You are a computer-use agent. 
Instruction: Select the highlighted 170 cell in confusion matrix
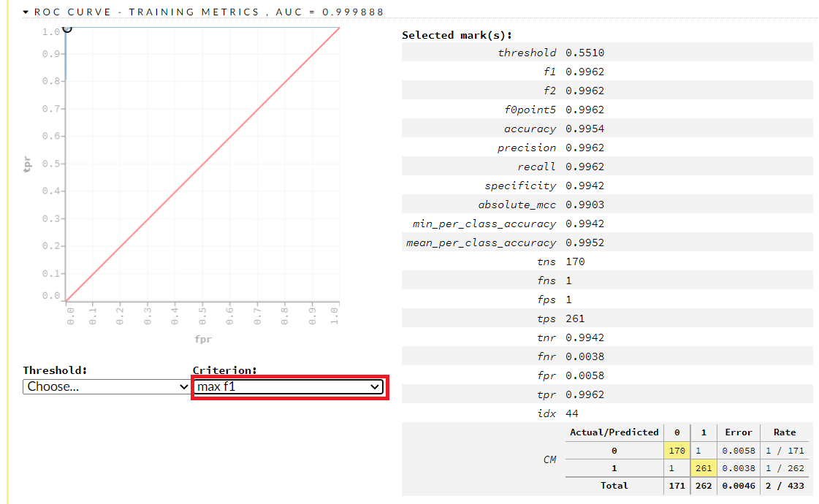[x=677, y=451]
